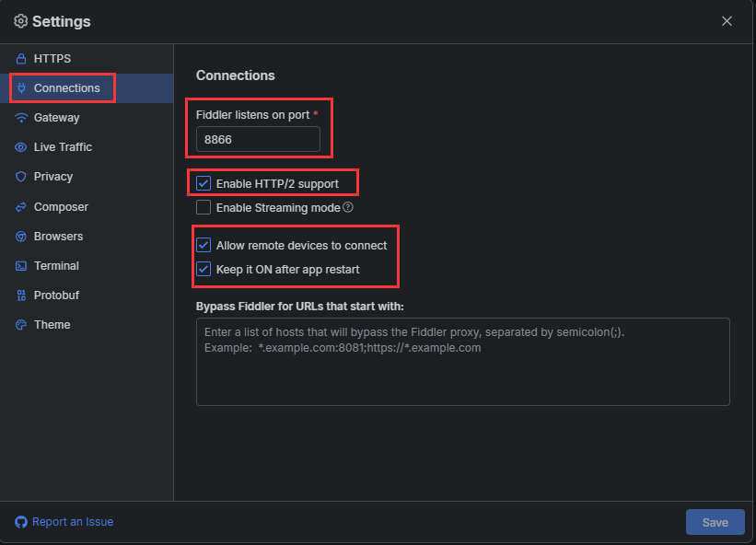Click the Terminal console icon
Screen dimensions: 756x545
21,266
